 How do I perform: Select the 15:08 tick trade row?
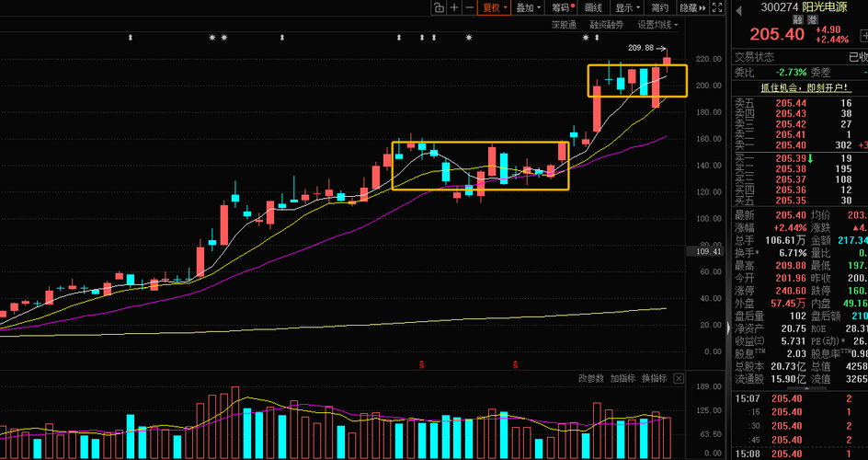tap(800, 454)
